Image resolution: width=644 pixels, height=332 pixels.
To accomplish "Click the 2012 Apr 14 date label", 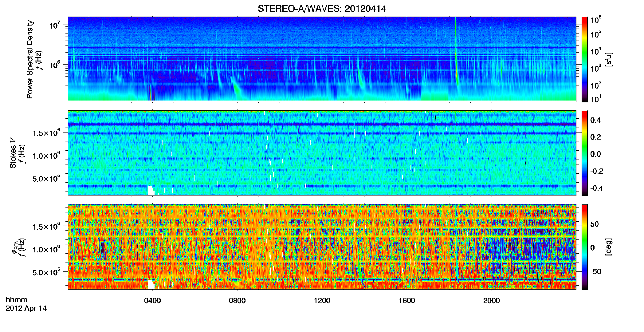I will (26, 308).
